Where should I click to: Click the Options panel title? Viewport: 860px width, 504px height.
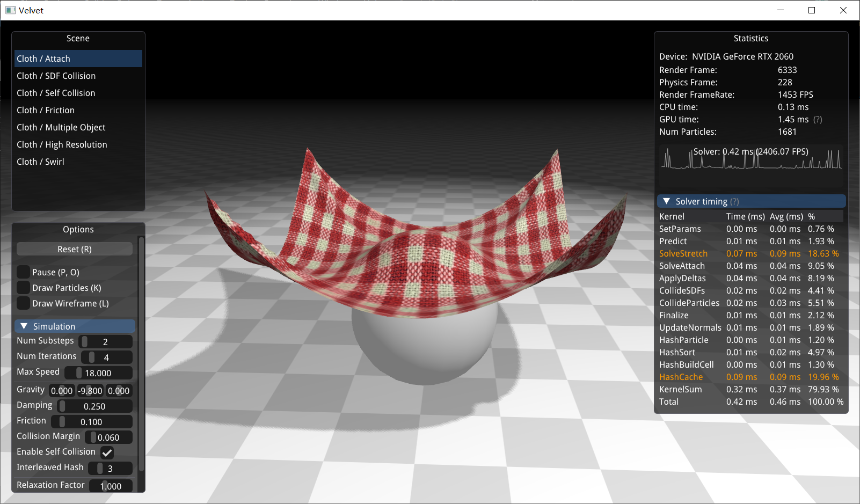point(78,229)
